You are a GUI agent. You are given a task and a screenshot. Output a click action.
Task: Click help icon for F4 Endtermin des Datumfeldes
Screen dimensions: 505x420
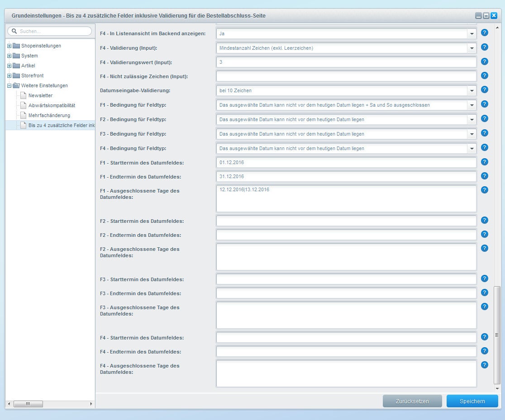point(484,351)
